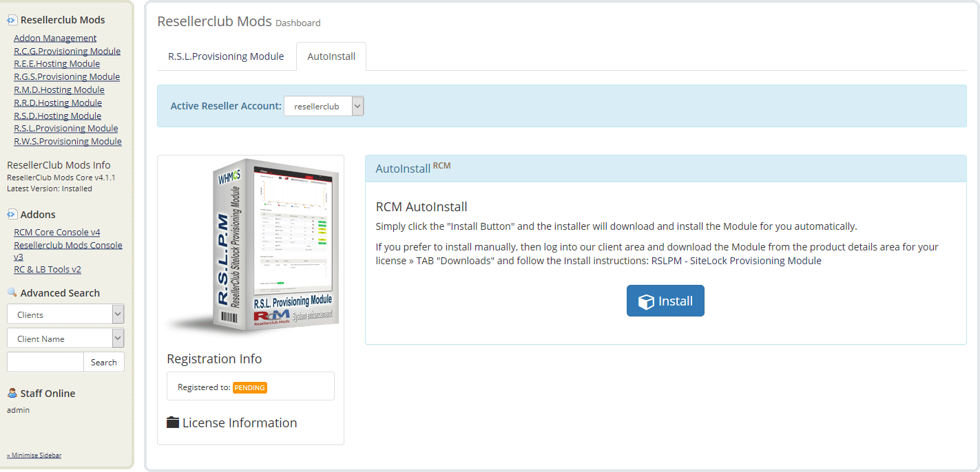Click the Advanced Search magnifier icon
Screen dimensions: 980x472
pos(12,292)
